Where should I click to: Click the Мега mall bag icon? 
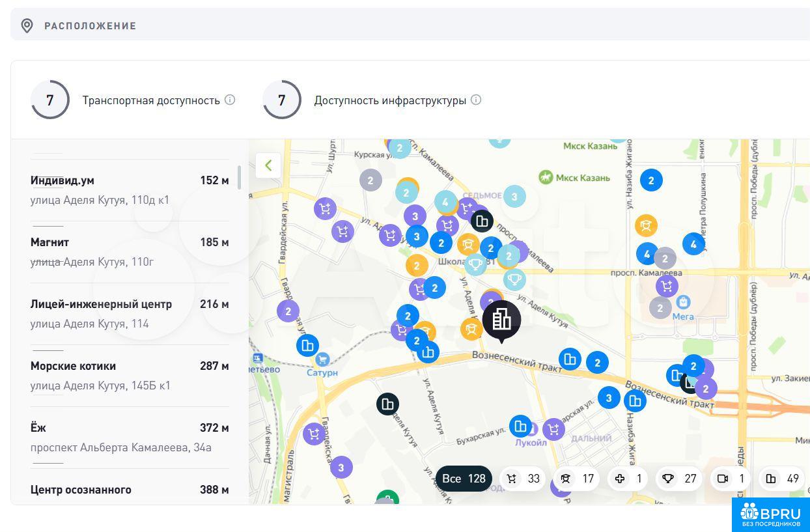tap(683, 302)
